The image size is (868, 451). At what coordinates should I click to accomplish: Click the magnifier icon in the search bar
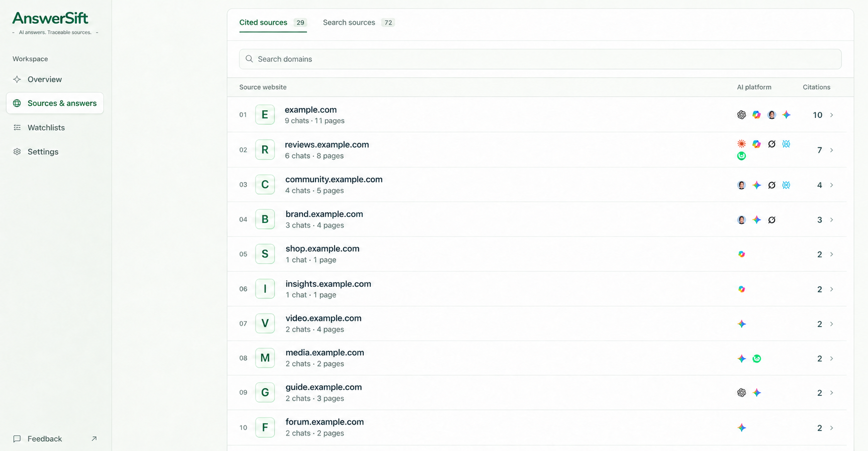point(249,59)
